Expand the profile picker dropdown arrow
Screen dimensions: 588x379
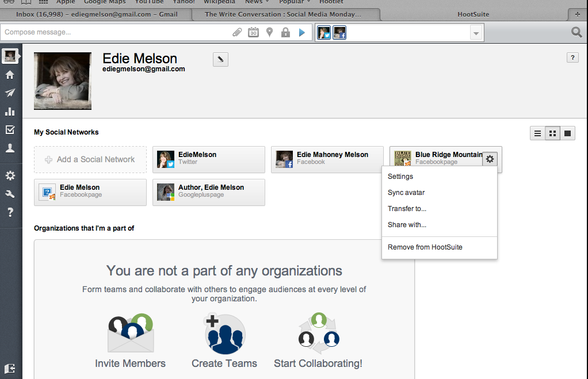click(x=476, y=33)
